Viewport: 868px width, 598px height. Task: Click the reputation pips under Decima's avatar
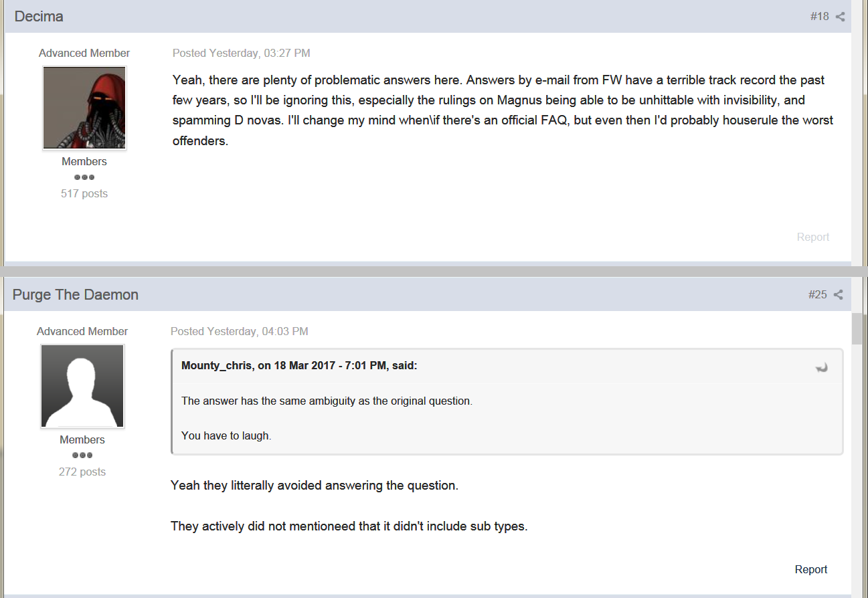[84, 177]
